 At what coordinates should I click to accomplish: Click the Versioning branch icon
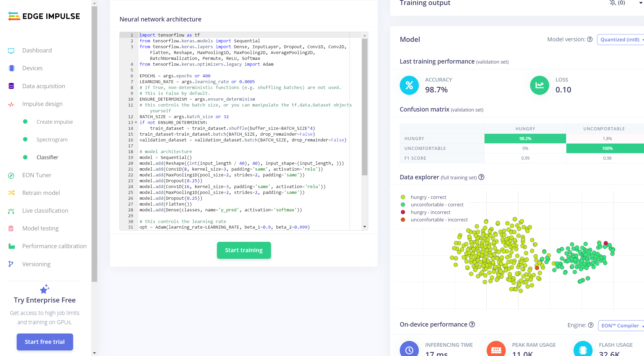[11, 264]
